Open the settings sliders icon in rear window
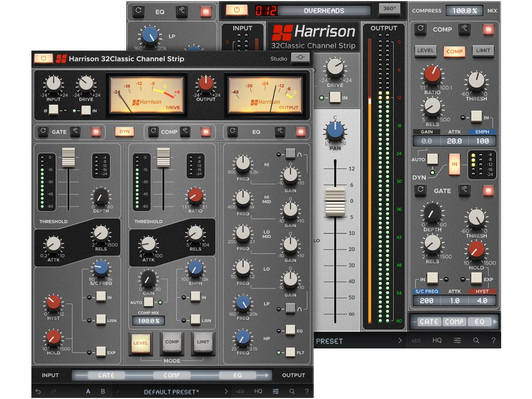Viewport: 532px width, 399px height. pyautogui.click(x=458, y=340)
